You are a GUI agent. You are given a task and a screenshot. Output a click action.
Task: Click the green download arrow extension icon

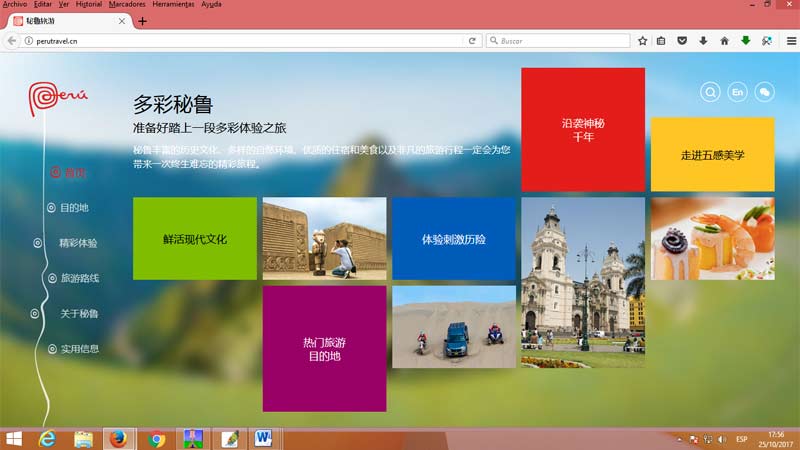pyautogui.click(x=745, y=41)
